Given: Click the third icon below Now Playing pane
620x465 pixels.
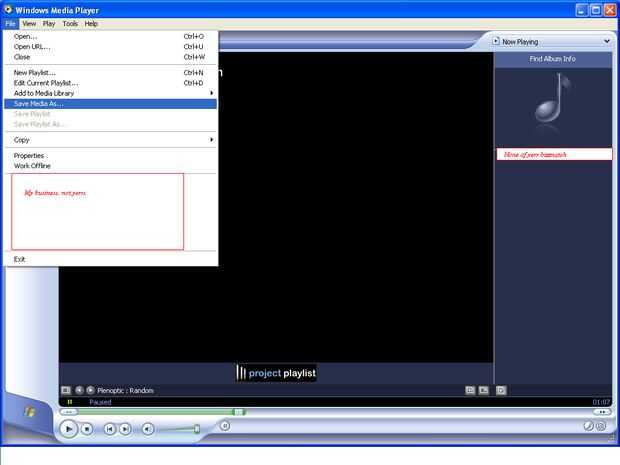Looking at the screenshot, I should [x=501, y=390].
